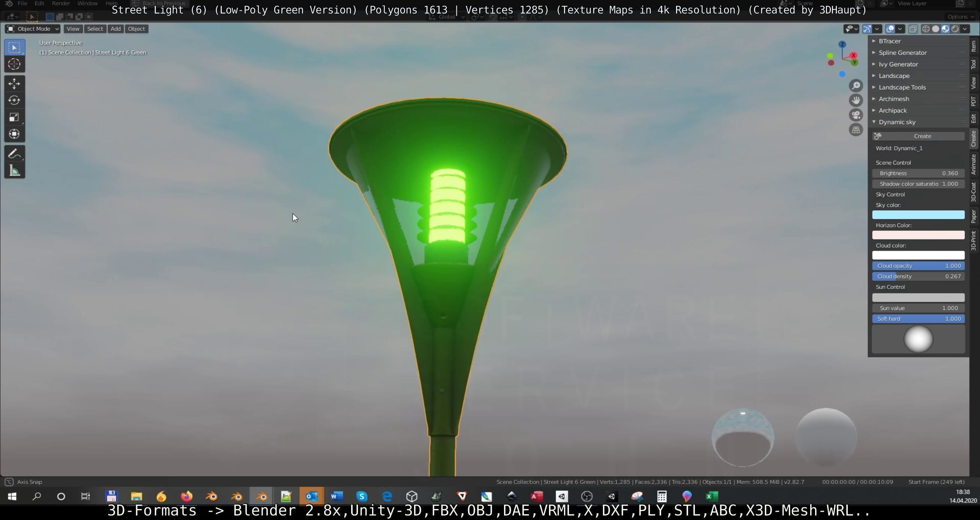Toggle camera view with the camera icon
This screenshot has height=520, width=980.
pos(856,115)
